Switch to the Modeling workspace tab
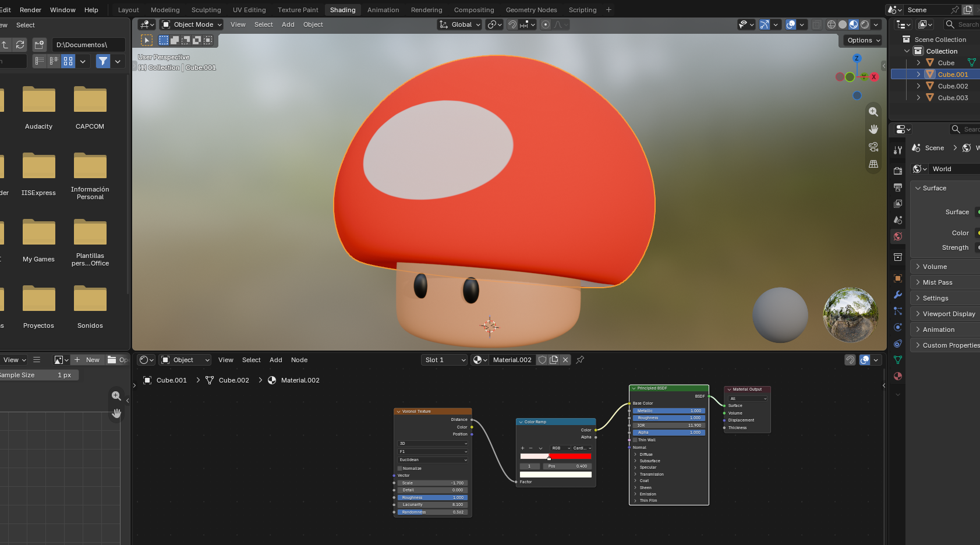Viewport: 980px width, 545px height. point(165,10)
